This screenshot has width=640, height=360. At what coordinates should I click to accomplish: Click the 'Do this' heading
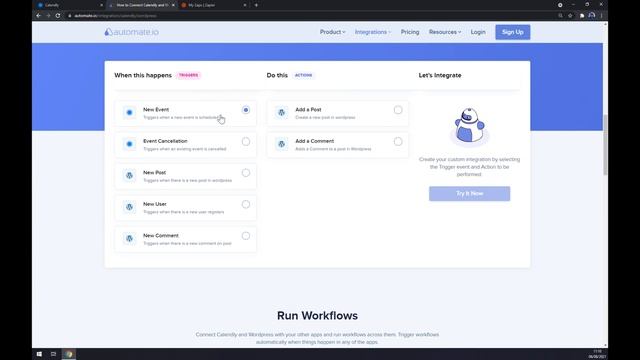pos(277,75)
